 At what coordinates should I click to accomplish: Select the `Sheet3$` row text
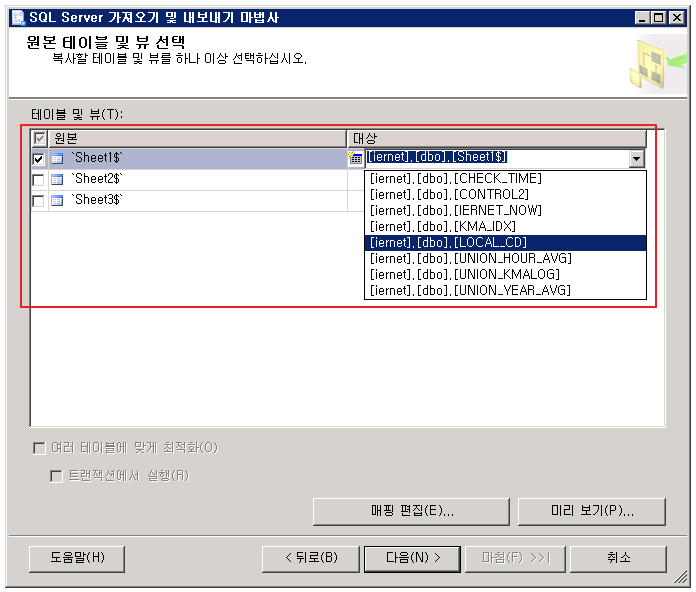(x=96, y=200)
